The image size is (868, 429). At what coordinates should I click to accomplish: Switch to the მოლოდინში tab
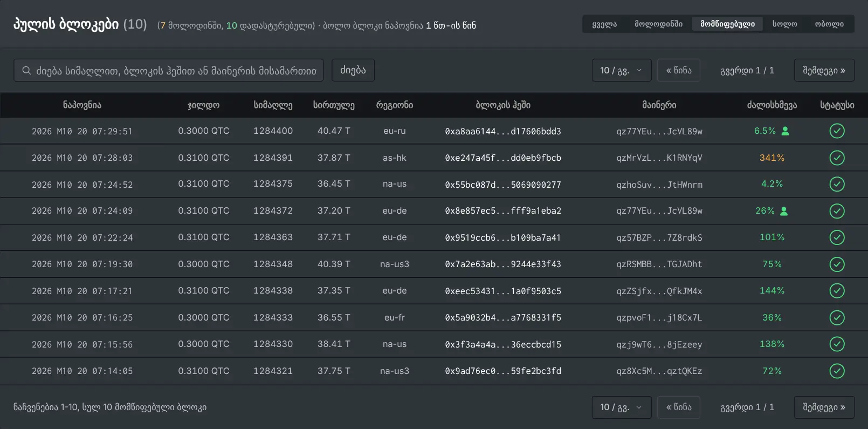click(x=658, y=24)
